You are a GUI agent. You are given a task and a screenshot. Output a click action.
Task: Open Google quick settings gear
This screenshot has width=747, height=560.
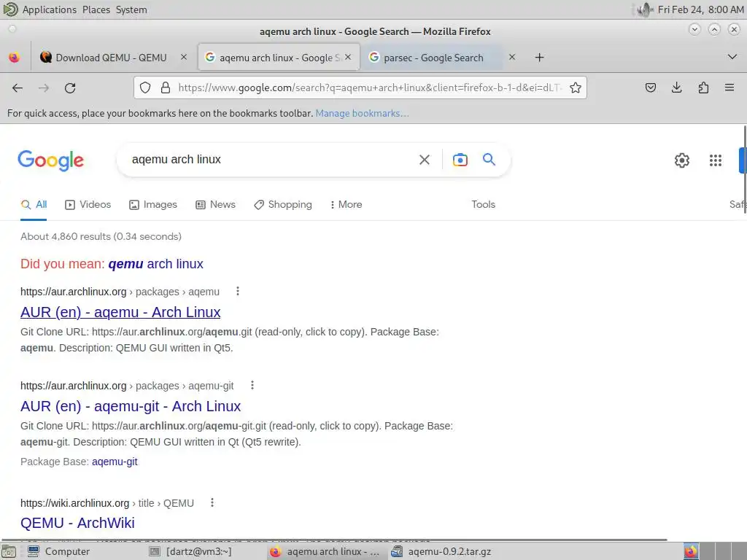click(682, 160)
